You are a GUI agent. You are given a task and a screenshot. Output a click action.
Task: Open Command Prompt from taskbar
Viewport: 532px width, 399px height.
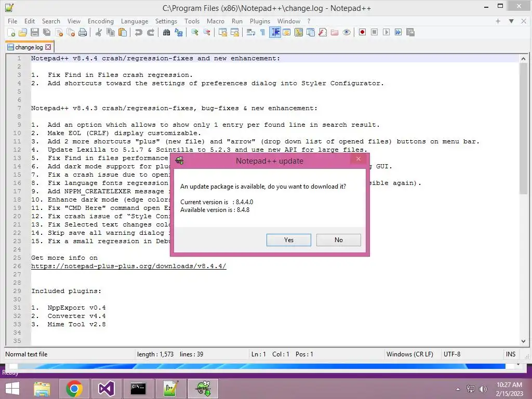tap(138, 389)
